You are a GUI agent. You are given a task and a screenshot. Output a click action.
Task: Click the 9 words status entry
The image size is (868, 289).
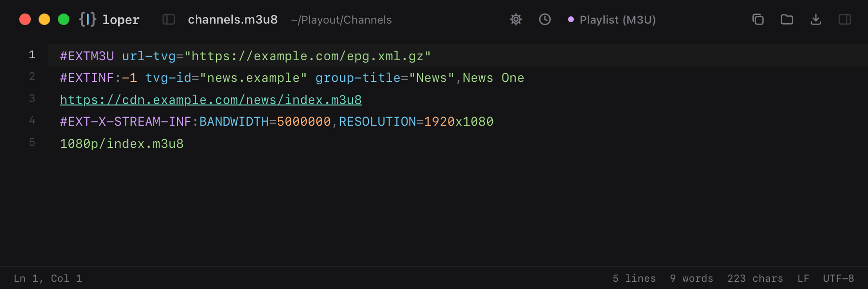692,278
